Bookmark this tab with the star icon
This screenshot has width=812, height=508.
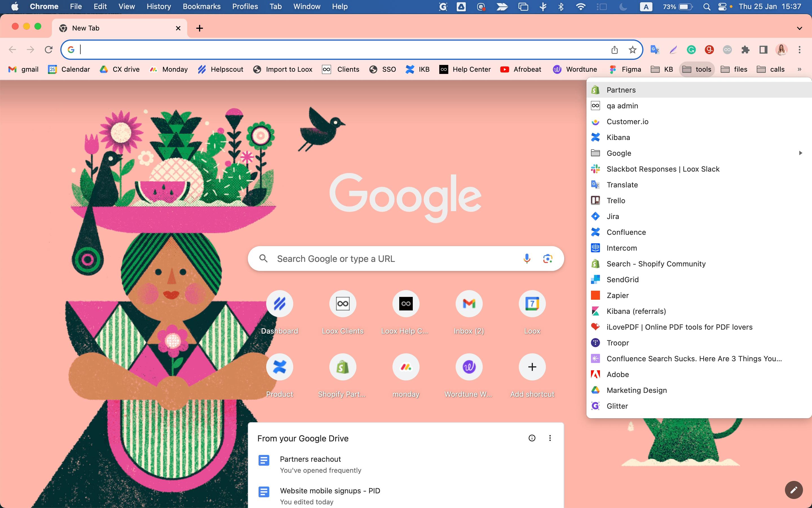click(632, 50)
